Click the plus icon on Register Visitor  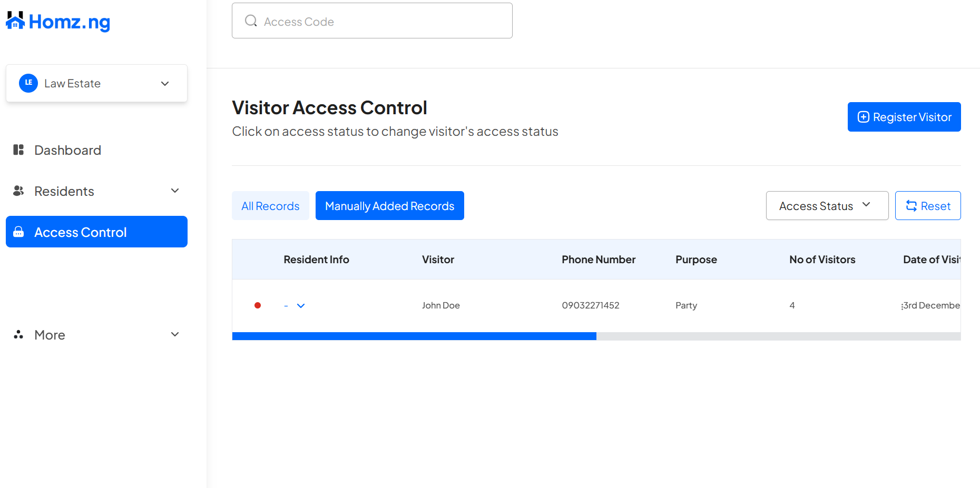click(x=863, y=116)
